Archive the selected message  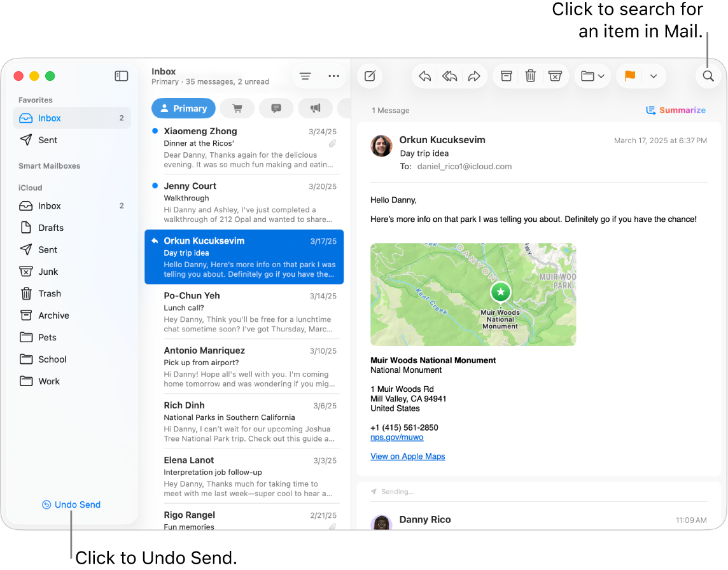click(x=506, y=76)
